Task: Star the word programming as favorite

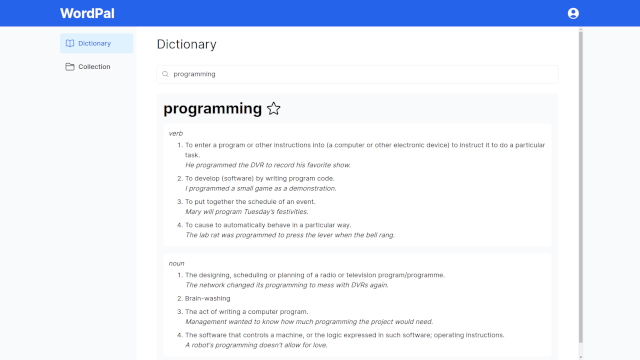Action: click(x=273, y=109)
